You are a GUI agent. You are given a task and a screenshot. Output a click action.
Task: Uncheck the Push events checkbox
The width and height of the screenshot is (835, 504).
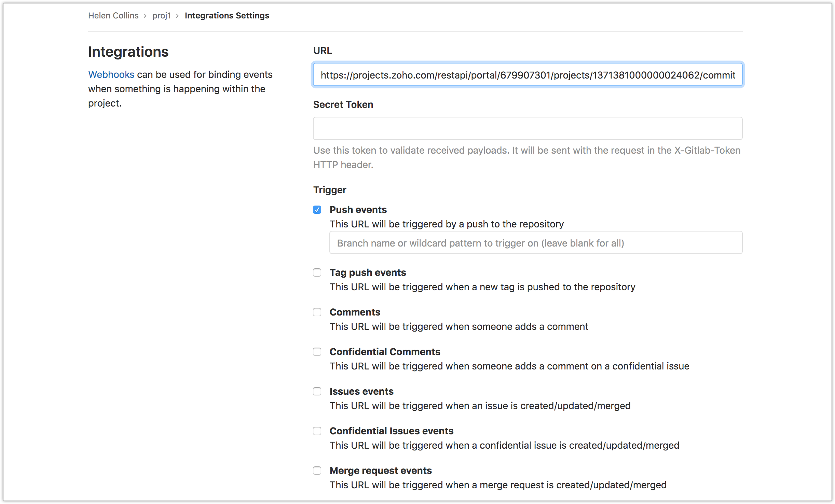click(317, 210)
